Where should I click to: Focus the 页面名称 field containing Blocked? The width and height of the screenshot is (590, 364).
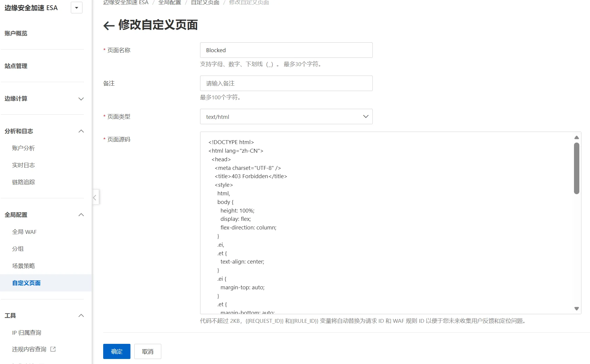286,50
